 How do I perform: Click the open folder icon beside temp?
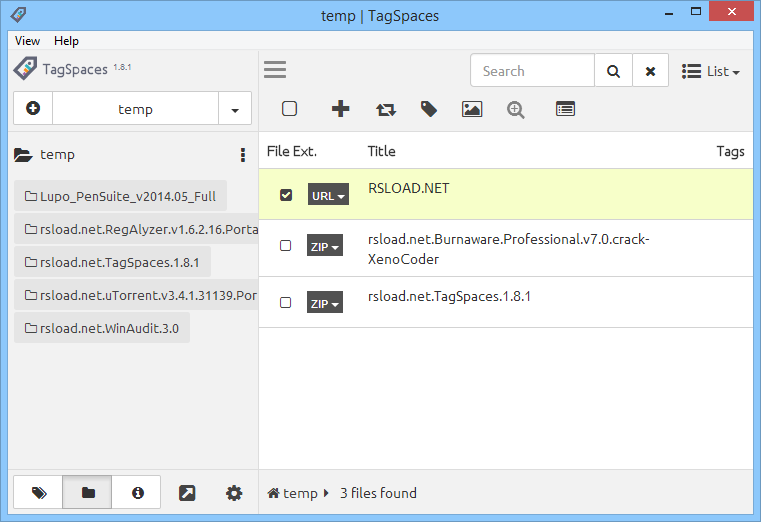point(23,155)
